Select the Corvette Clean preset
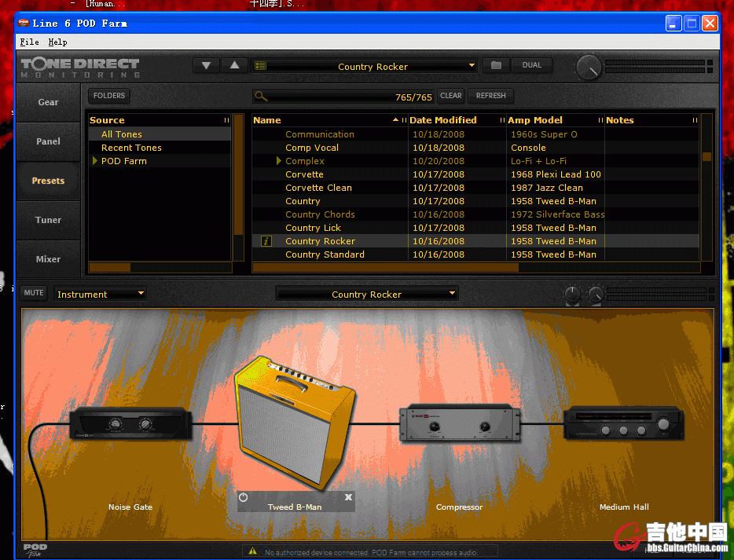This screenshot has width=734, height=560. [318, 188]
